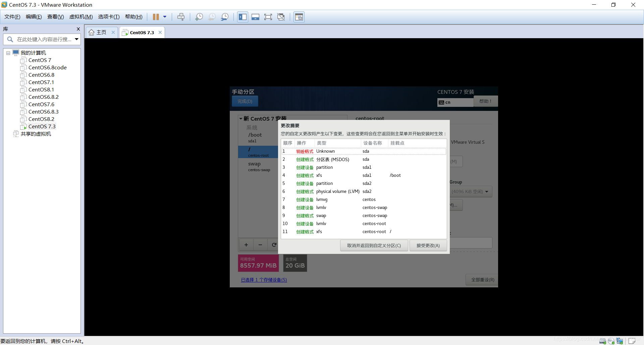
Task: Open the 已选择 1 个存储设备 link
Action: (x=264, y=280)
